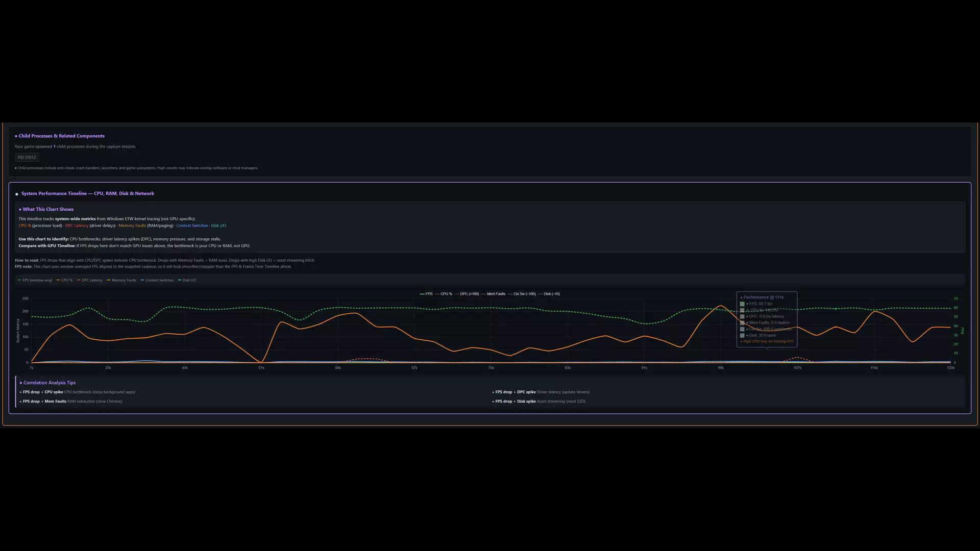
Task: Toggle the DPC (×100) series in chart legend
Action: 467,294
